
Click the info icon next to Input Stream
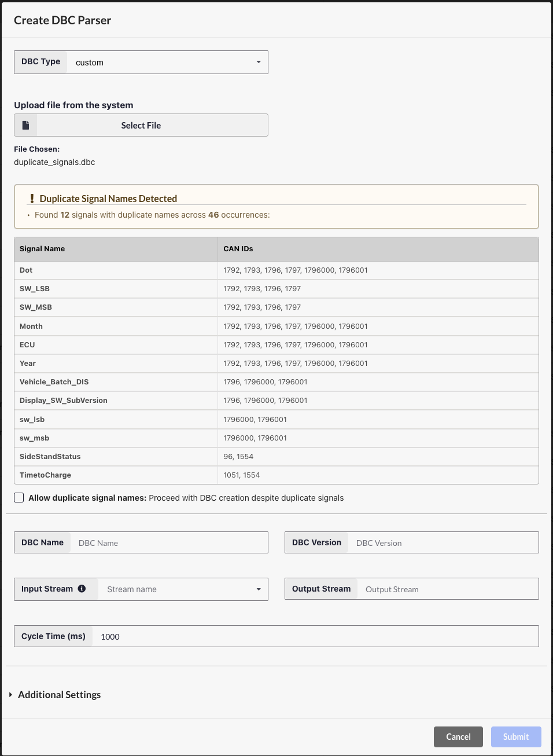pos(82,589)
